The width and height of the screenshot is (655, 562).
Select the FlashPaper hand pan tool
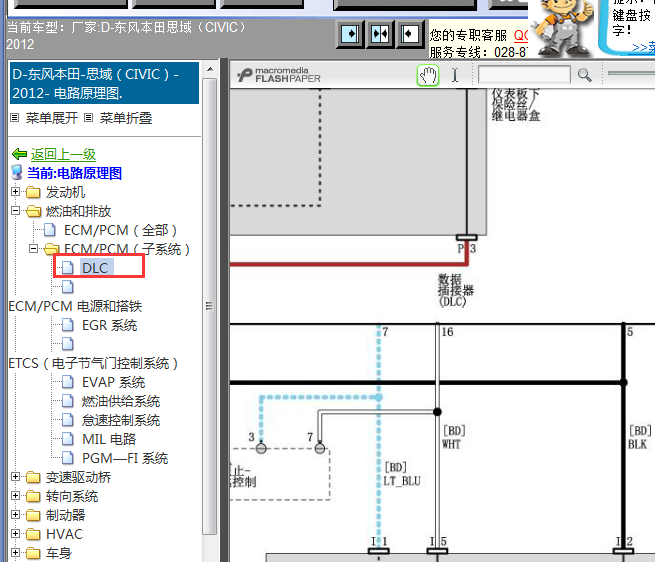(428, 76)
